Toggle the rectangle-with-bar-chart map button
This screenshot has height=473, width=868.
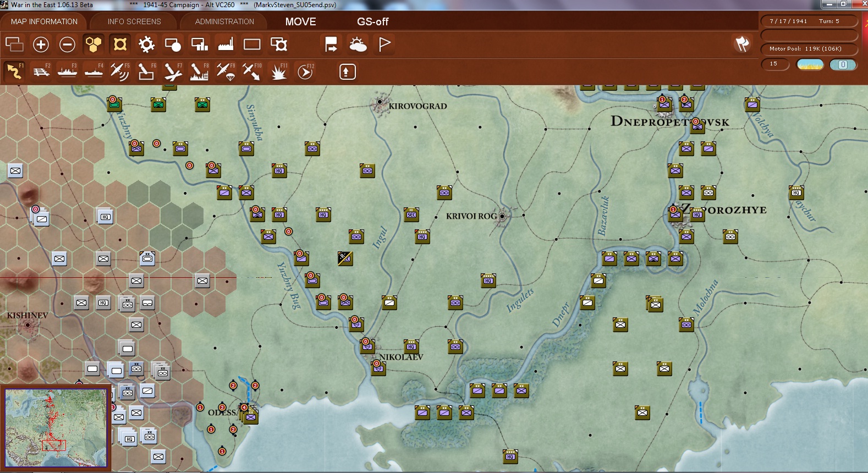pyautogui.click(x=199, y=44)
